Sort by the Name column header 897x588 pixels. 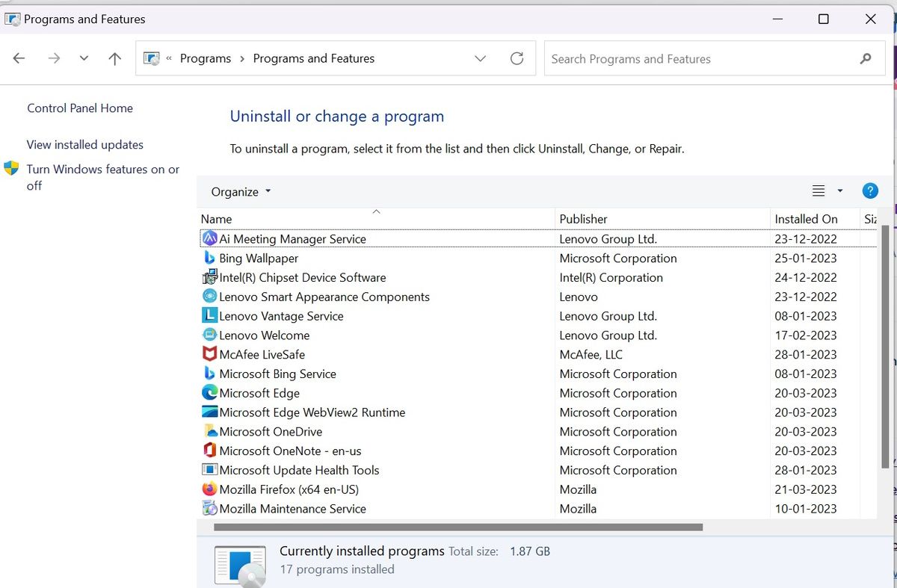pyautogui.click(x=377, y=219)
